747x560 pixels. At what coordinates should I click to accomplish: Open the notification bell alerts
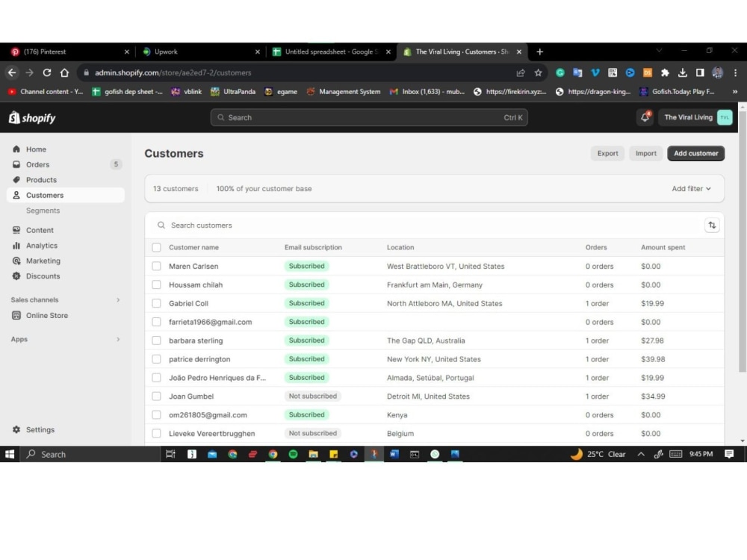pos(644,117)
